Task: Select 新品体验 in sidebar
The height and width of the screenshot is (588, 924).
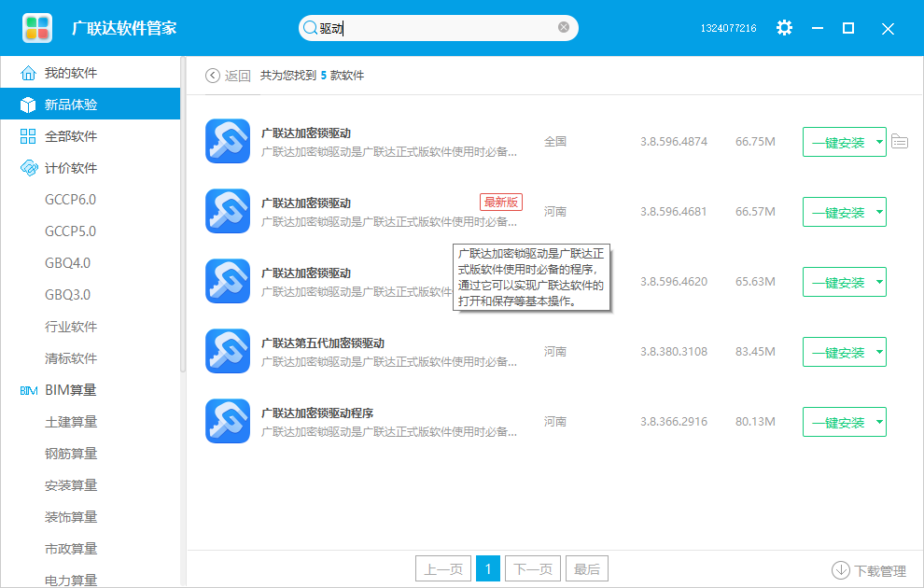Action: (x=91, y=105)
